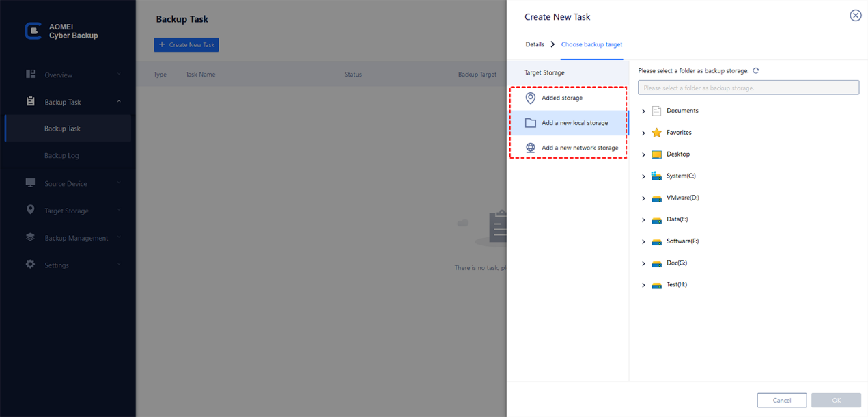Click the System(C:) Windows drive icon
This screenshot has width=868, height=417.
click(656, 176)
